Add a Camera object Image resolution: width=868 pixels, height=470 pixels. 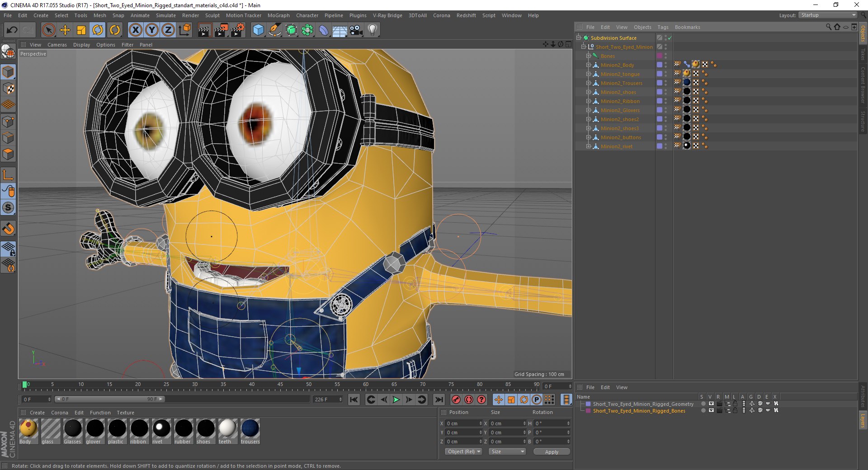[x=356, y=30]
